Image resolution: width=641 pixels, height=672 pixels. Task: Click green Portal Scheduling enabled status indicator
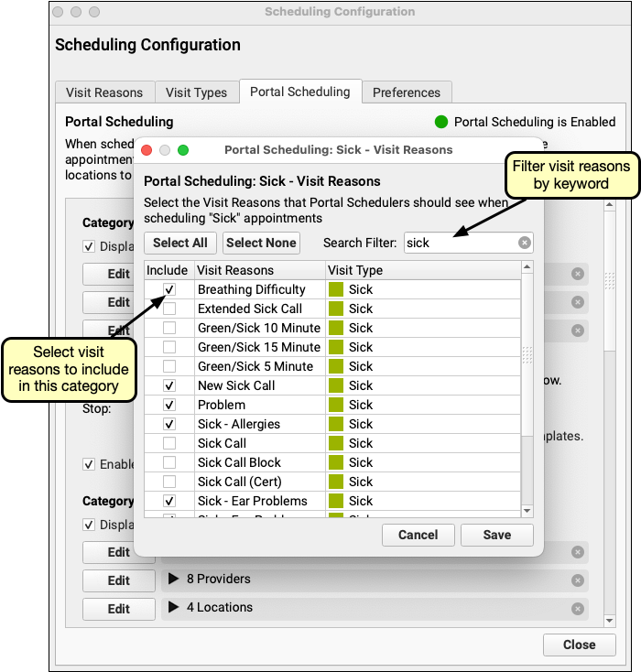pyautogui.click(x=441, y=122)
